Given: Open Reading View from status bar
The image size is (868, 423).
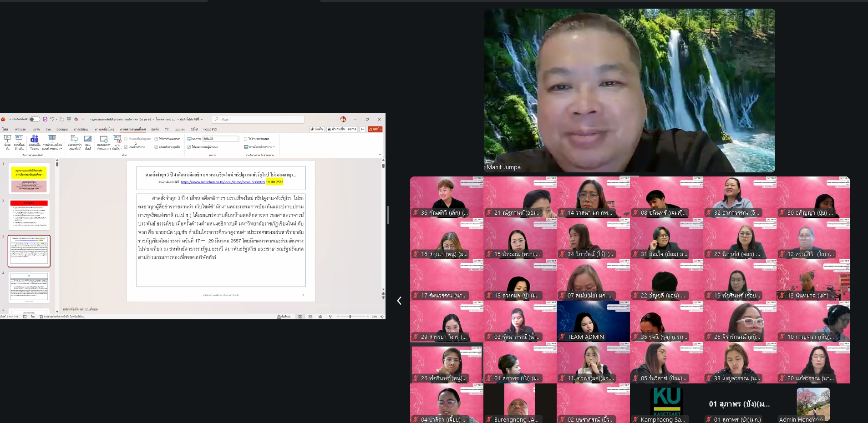Looking at the screenshot, I should pos(320,317).
